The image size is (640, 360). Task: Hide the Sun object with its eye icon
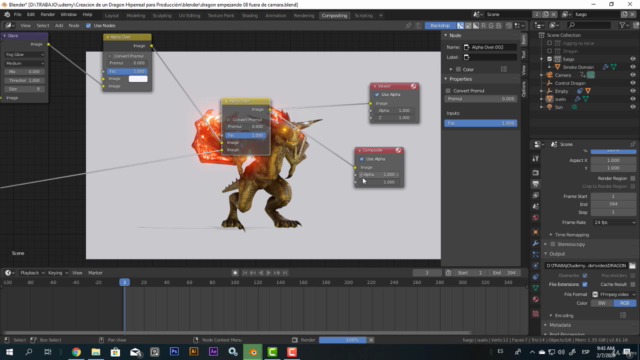(x=633, y=107)
